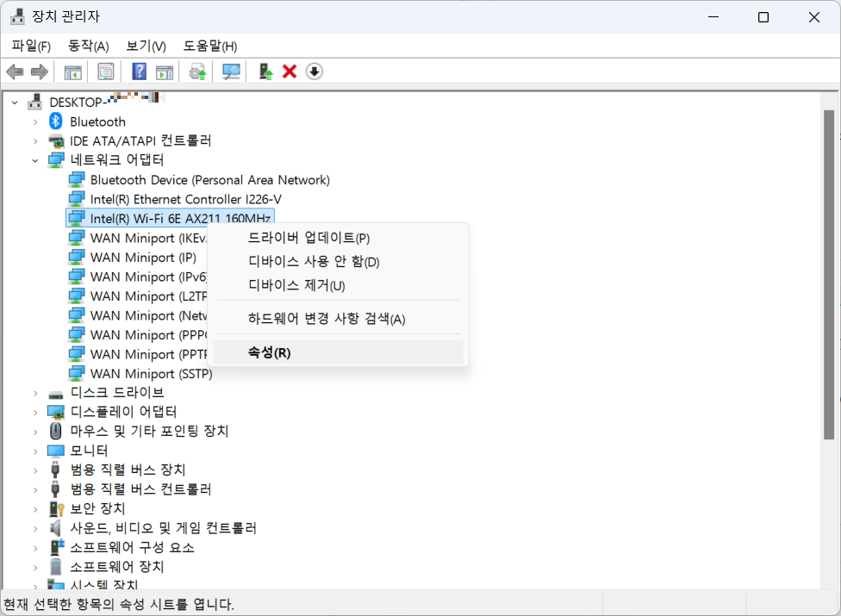Toggle the action pane toolbar icon
Screen dimensions: 841x616
tap(165, 72)
